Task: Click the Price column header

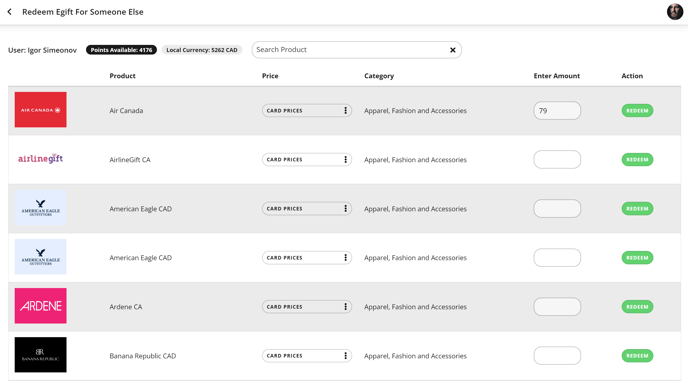Action: [270, 76]
